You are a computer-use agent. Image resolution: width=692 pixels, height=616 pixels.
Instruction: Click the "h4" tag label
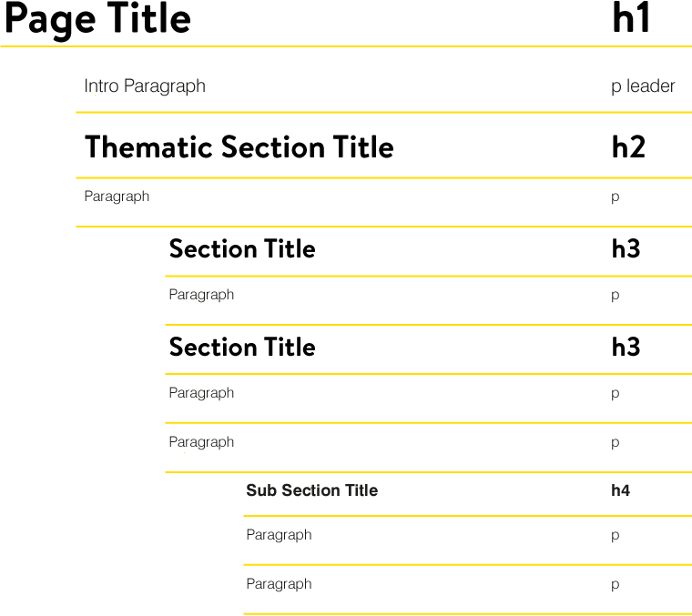[620, 491]
